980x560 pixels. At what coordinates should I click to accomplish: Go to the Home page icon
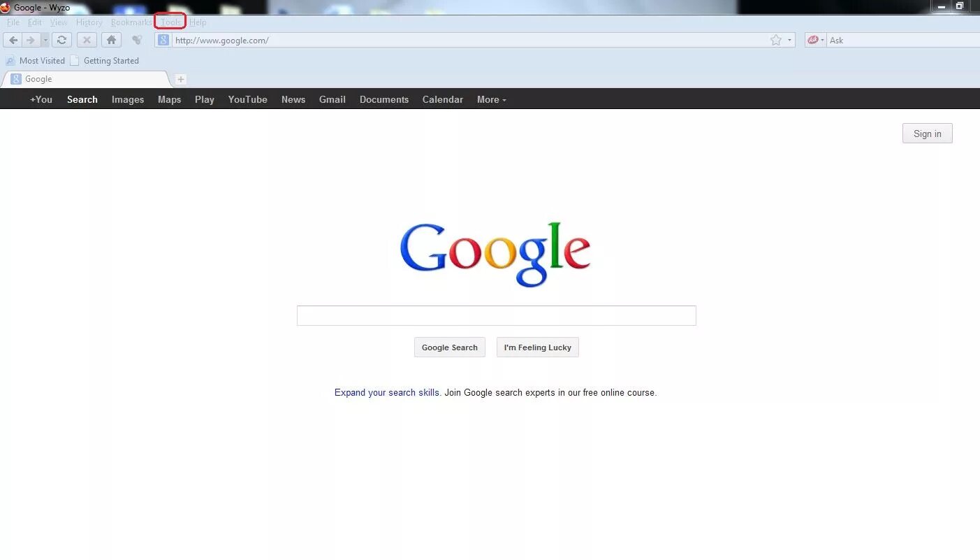111,40
